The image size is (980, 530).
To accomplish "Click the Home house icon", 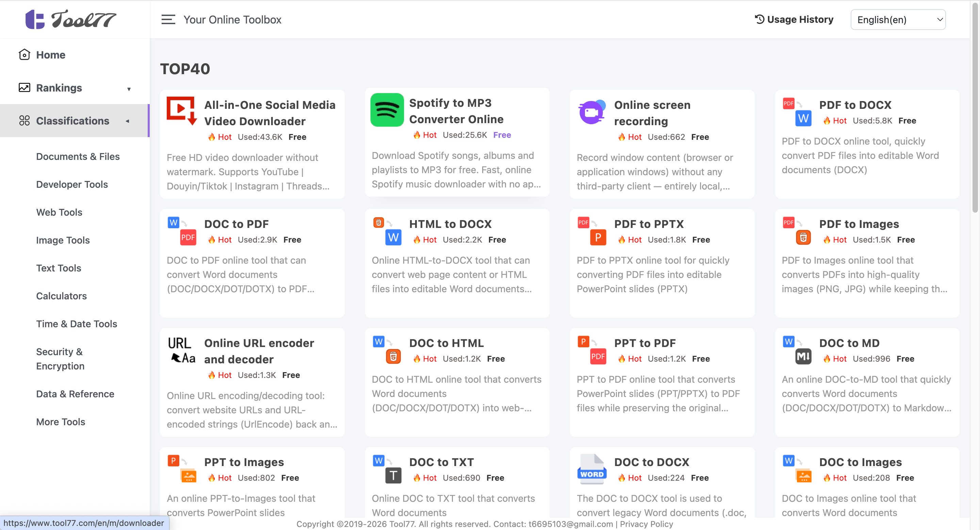I will pyautogui.click(x=24, y=55).
